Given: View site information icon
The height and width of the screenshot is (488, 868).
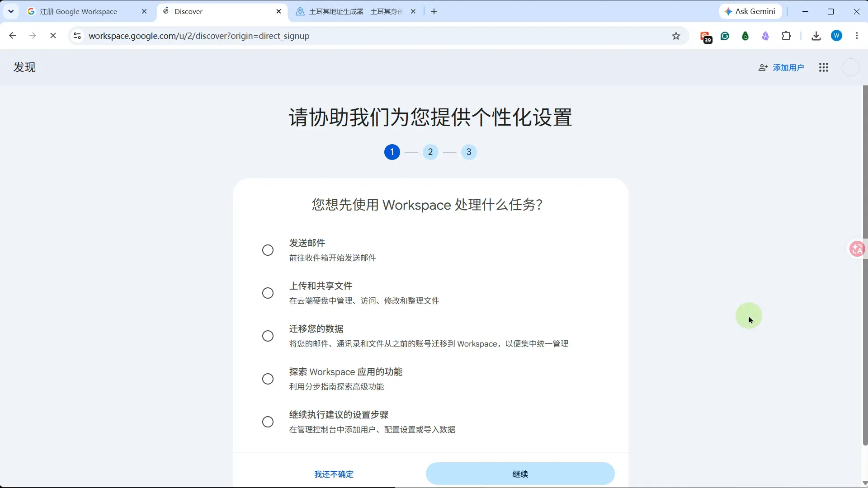Looking at the screenshot, I should click(x=77, y=36).
